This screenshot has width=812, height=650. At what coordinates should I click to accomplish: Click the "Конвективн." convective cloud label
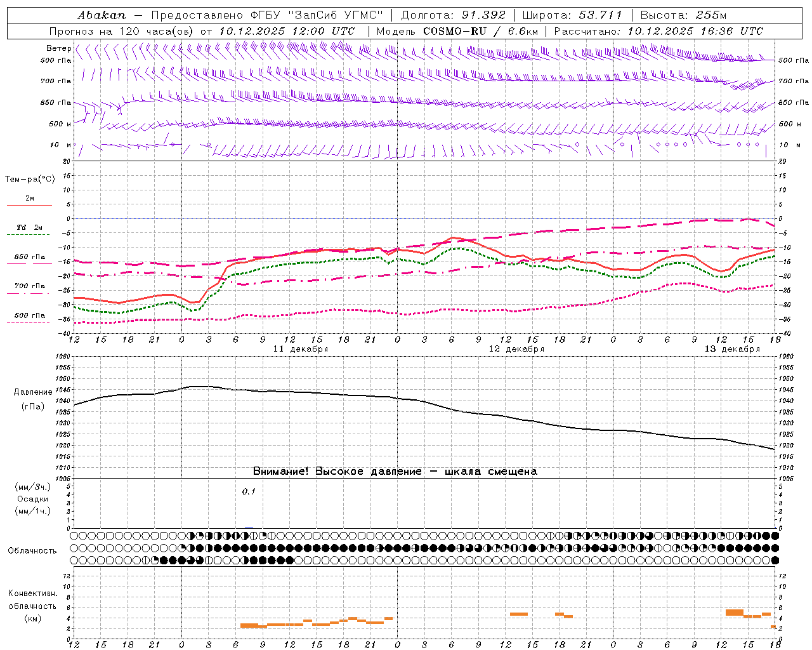click(32, 594)
